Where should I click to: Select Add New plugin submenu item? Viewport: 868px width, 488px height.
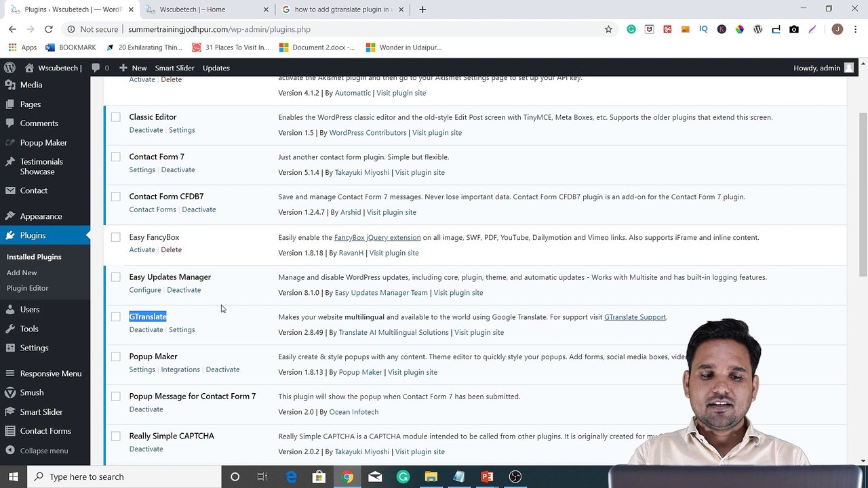click(22, 272)
